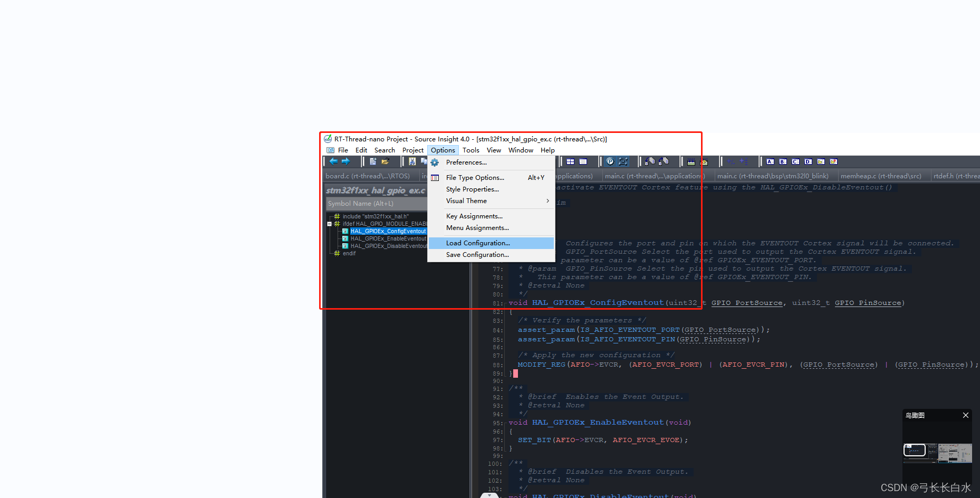Click the 'C' panel toolbar icon
The width and height of the screenshot is (980, 498).
pyautogui.click(x=795, y=161)
